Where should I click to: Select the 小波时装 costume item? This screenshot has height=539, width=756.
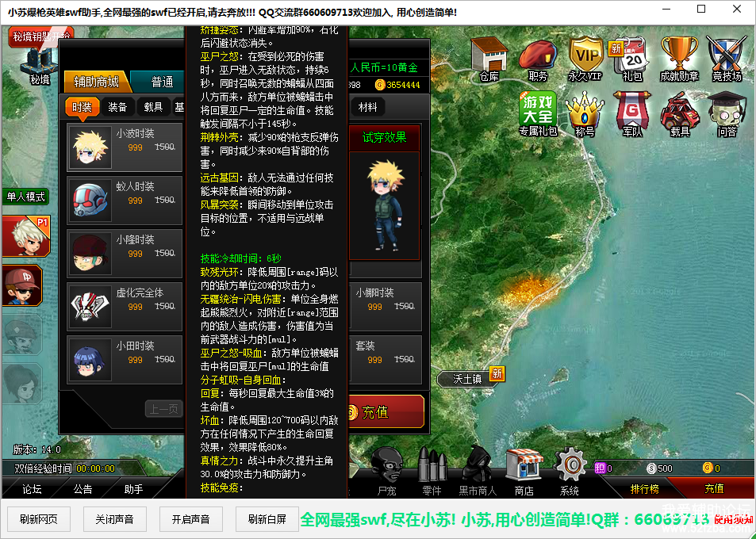coord(125,147)
